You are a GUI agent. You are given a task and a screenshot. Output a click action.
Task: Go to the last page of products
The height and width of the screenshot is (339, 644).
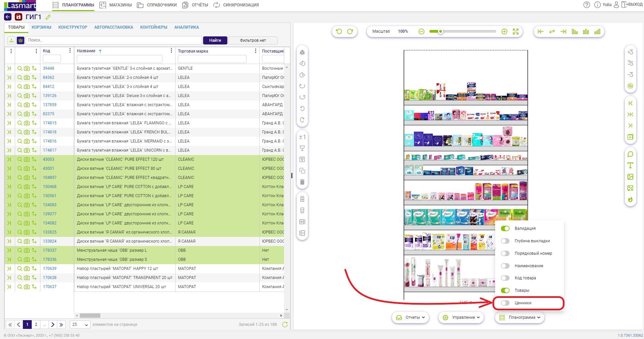[61, 325]
